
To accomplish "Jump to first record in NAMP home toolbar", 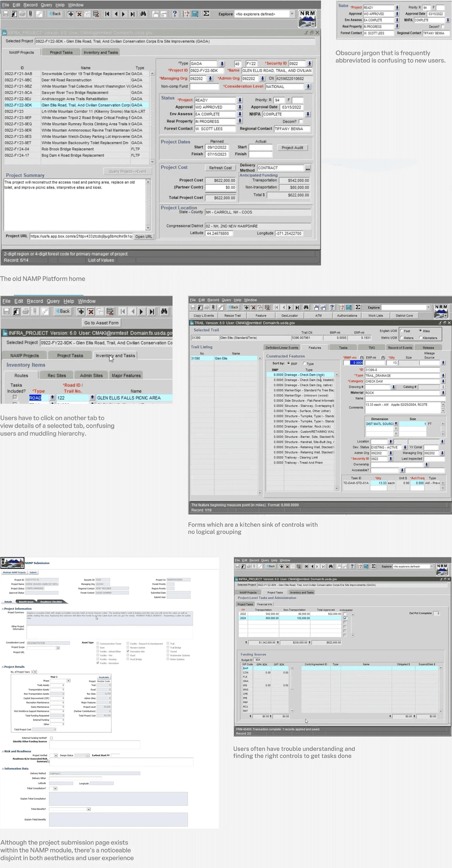I will [107, 14].
